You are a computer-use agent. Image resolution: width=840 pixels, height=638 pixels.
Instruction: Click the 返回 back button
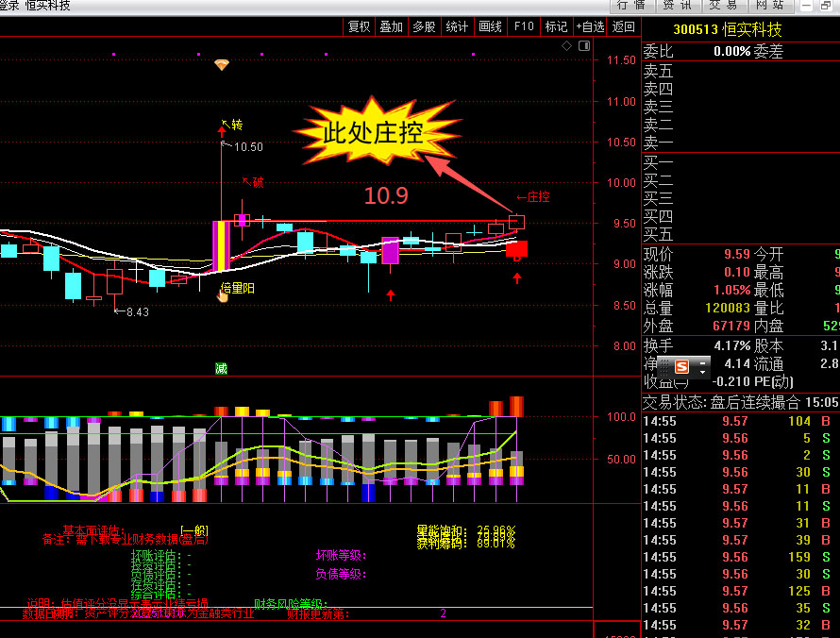click(x=624, y=26)
